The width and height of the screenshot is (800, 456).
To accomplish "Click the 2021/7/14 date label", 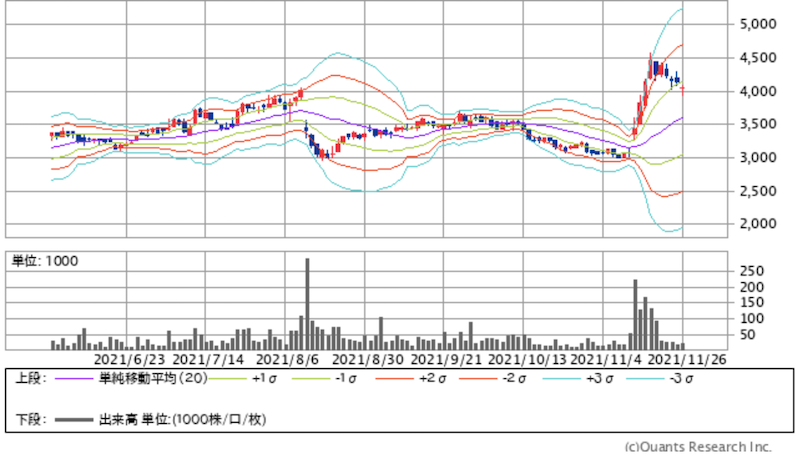I will point(208,360).
